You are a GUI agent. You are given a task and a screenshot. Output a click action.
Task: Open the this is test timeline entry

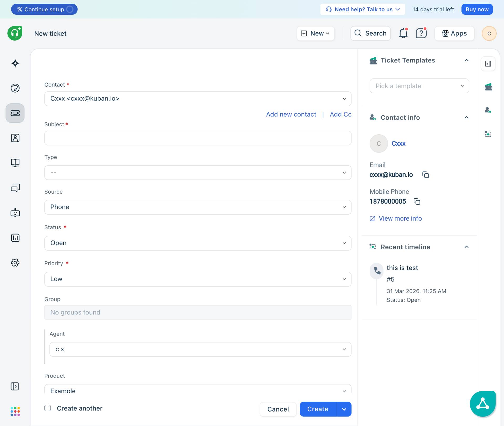402,268
